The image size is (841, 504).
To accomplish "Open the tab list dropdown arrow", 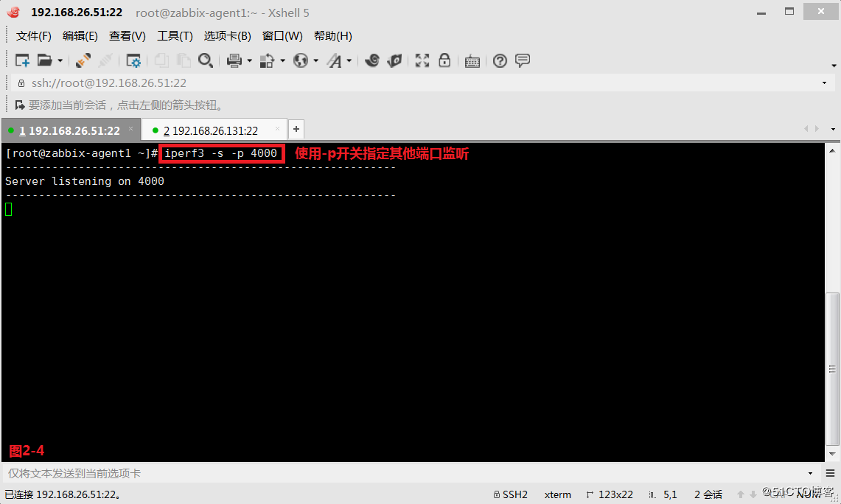I will pyautogui.click(x=833, y=129).
